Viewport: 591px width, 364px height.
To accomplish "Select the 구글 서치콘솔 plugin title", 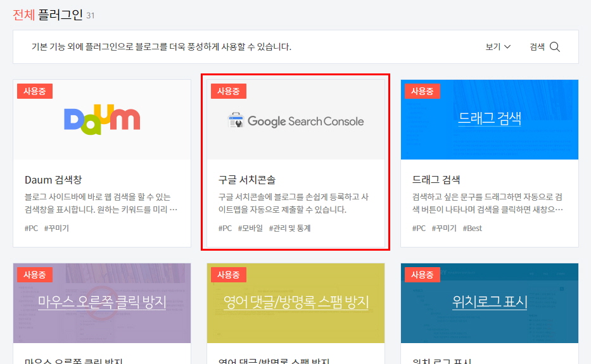I will 247,180.
